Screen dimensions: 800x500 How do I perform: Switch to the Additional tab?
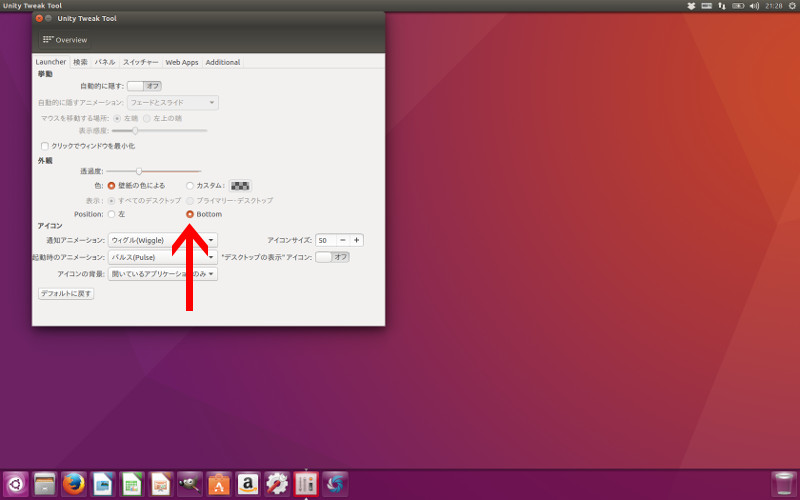pyautogui.click(x=222, y=62)
